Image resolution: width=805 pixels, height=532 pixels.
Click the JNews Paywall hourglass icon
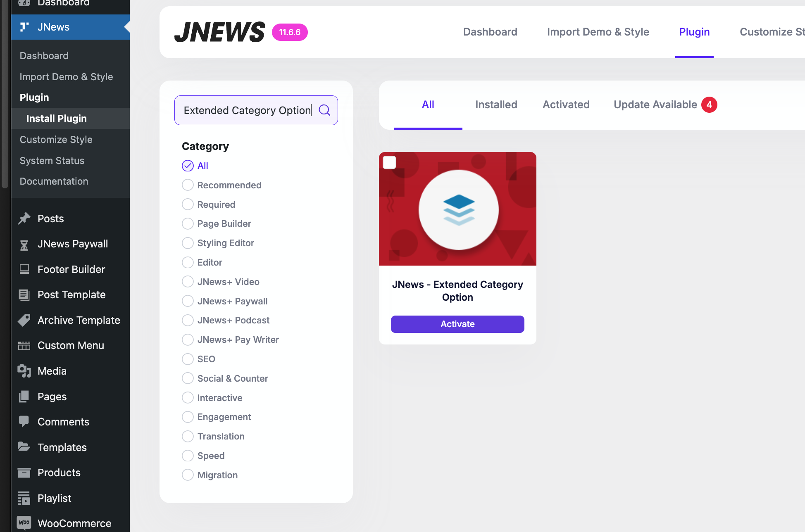click(x=24, y=245)
